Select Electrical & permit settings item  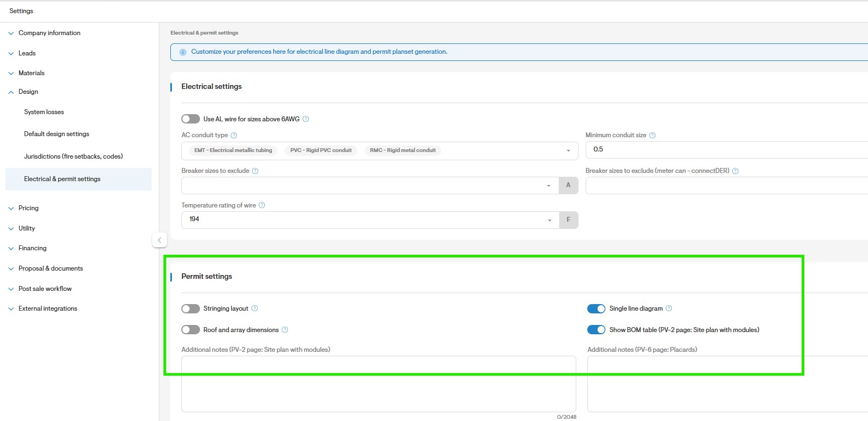[79, 179]
